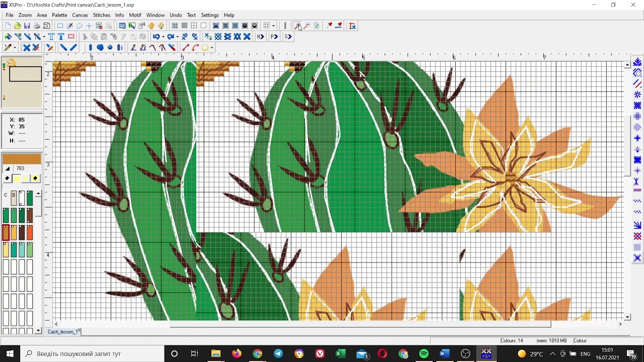The width and height of the screenshot is (644, 362).
Task: Click the pattern overview thumbnail
Action: [x=22, y=82]
